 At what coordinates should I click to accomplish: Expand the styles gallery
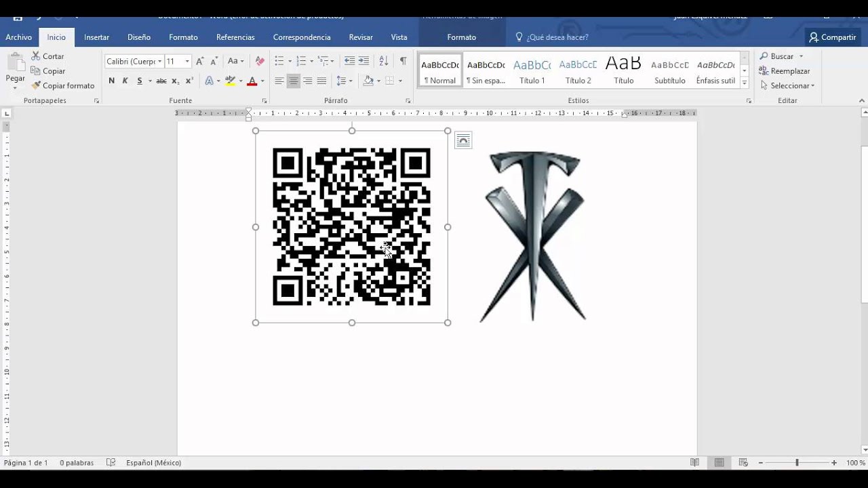click(744, 83)
